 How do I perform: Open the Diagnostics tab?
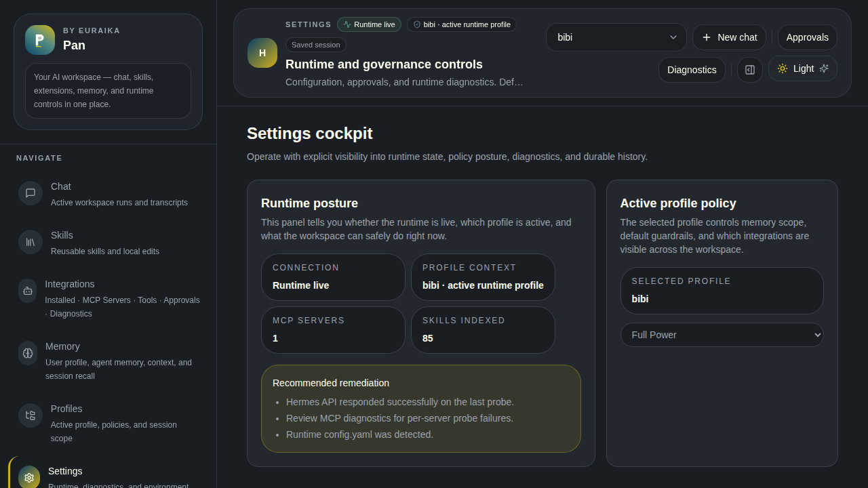click(692, 70)
